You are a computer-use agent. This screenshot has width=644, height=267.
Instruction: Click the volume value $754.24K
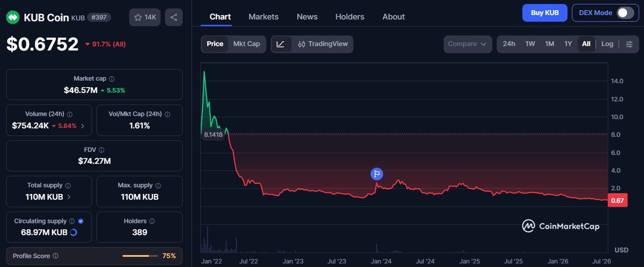[x=31, y=126]
